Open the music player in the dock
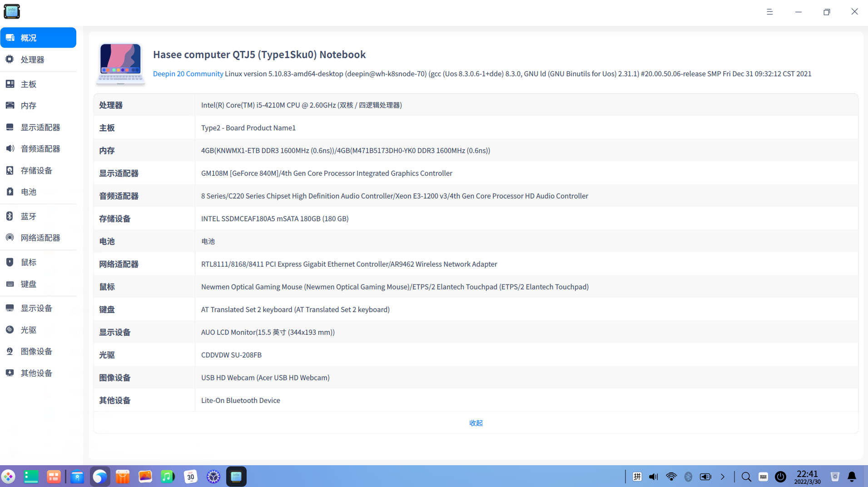This screenshot has width=868, height=487. pos(168,477)
